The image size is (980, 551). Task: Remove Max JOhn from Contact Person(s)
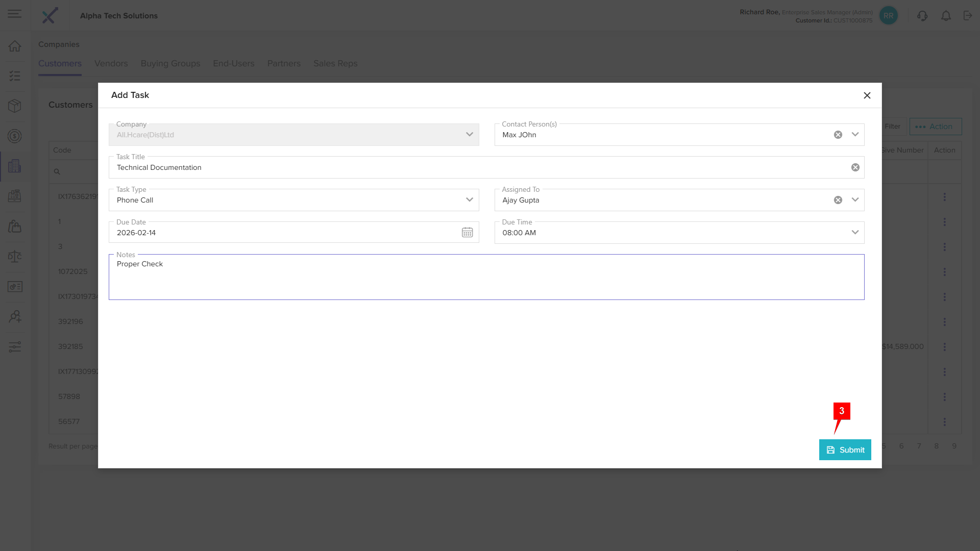point(838,135)
